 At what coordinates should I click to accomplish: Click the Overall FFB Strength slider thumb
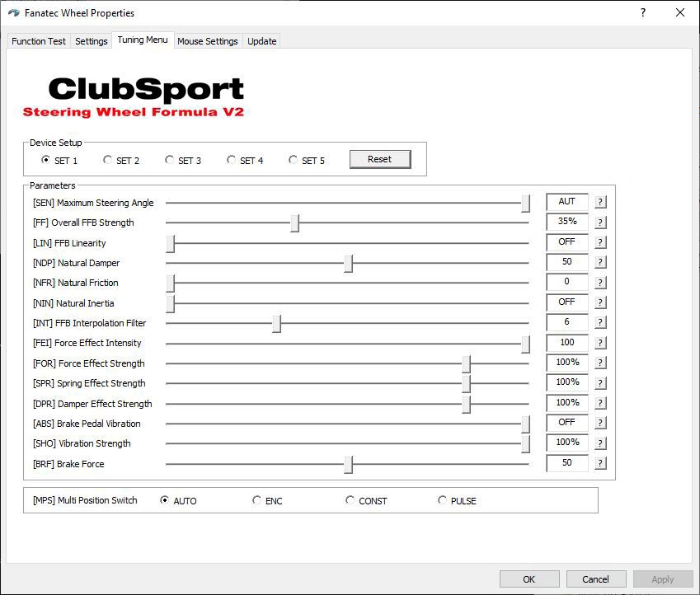(x=294, y=223)
